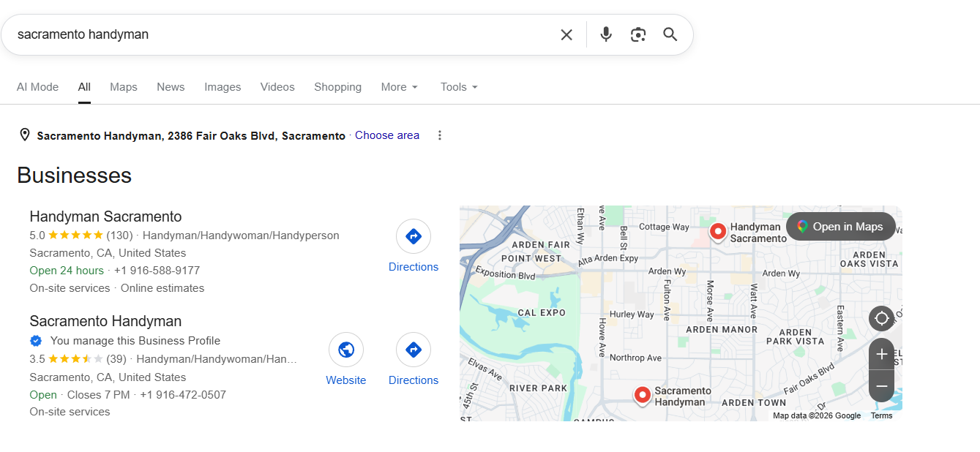The height and width of the screenshot is (452, 980).
Task: Click CAL EXPO label on map
Action: tap(542, 312)
